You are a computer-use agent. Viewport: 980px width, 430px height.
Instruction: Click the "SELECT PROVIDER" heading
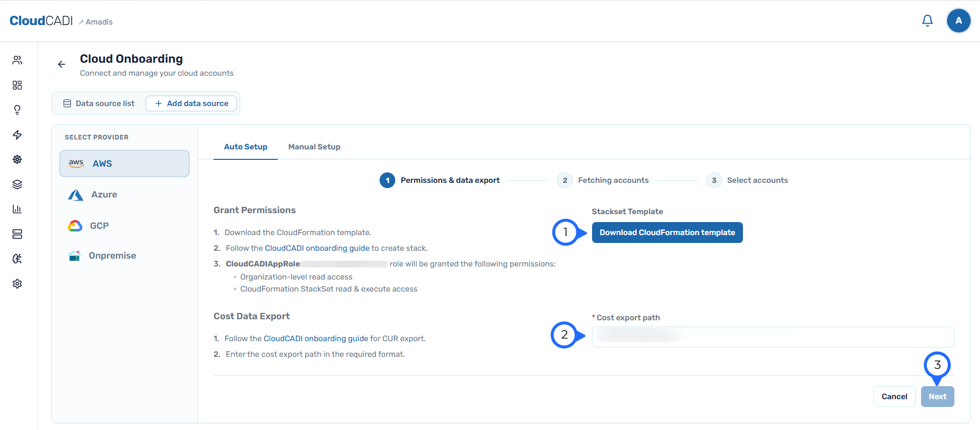[x=97, y=137]
